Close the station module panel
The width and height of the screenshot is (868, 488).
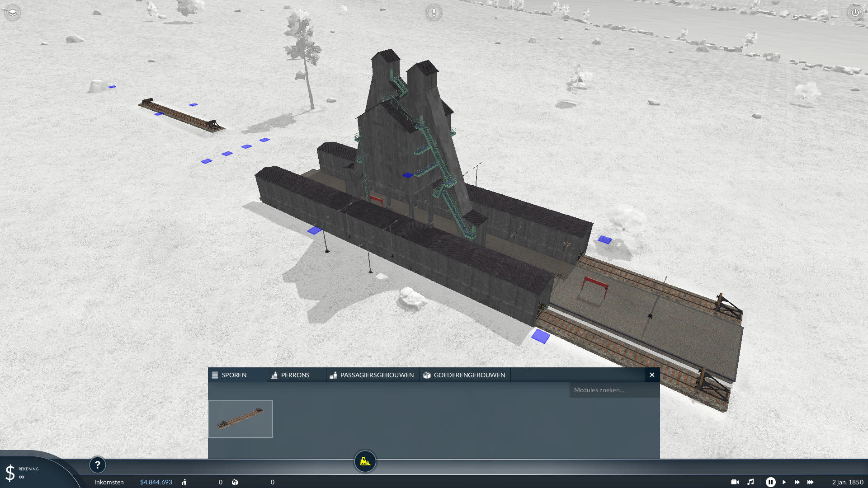(x=652, y=375)
